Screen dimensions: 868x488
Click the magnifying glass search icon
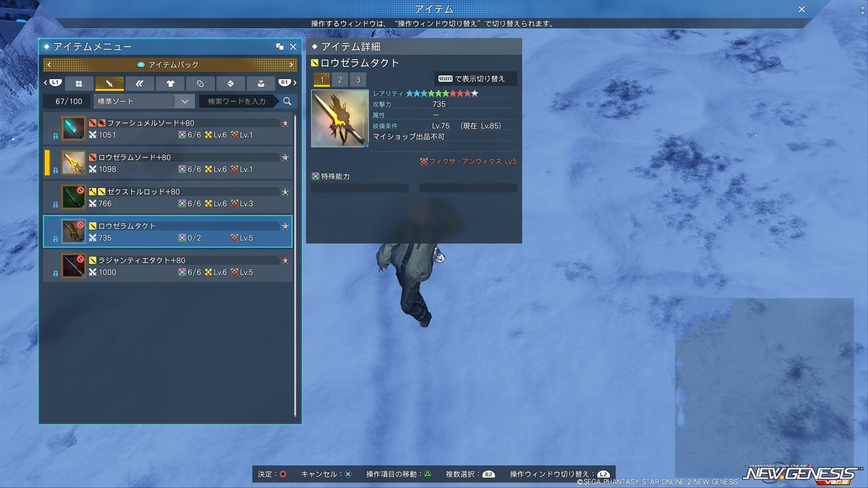tap(287, 101)
